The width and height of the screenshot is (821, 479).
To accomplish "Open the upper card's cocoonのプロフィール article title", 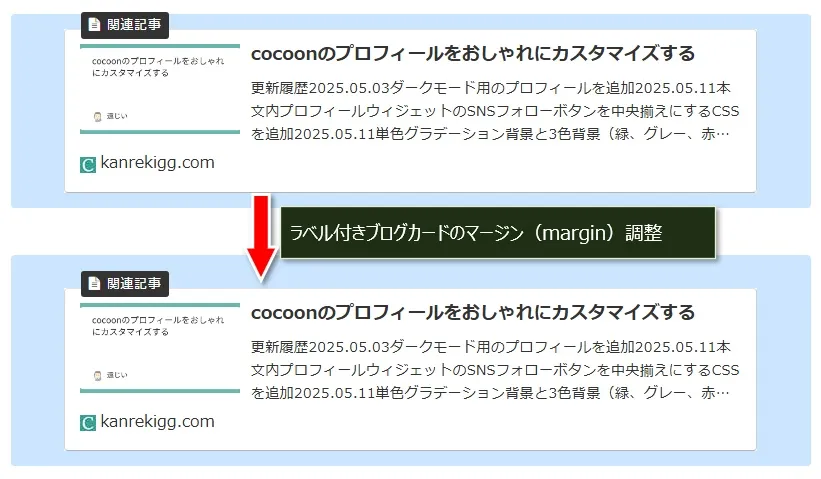I will (x=472, y=53).
